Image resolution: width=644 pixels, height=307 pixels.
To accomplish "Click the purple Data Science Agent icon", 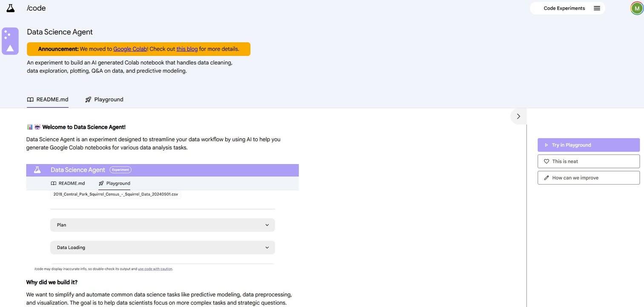I will coord(10,41).
